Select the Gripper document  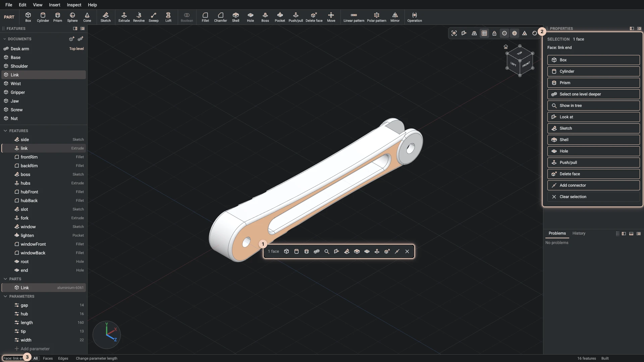44,92
